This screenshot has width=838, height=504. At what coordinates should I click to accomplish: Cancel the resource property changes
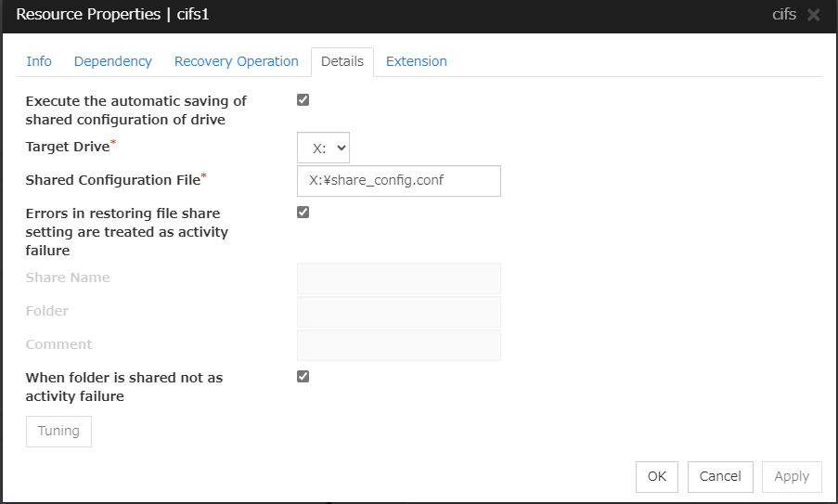pyautogui.click(x=720, y=476)
